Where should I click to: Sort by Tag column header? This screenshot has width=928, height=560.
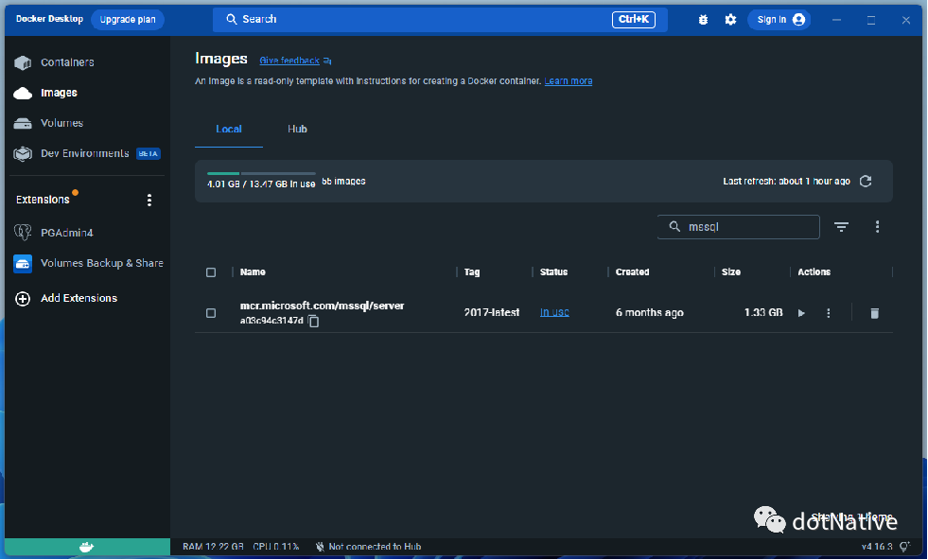[472, 272]
